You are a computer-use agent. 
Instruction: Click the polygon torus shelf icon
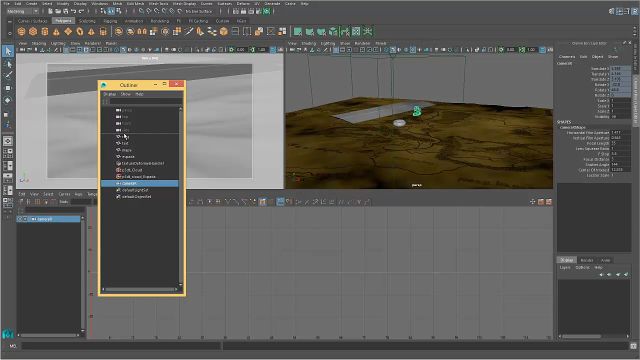80,31
